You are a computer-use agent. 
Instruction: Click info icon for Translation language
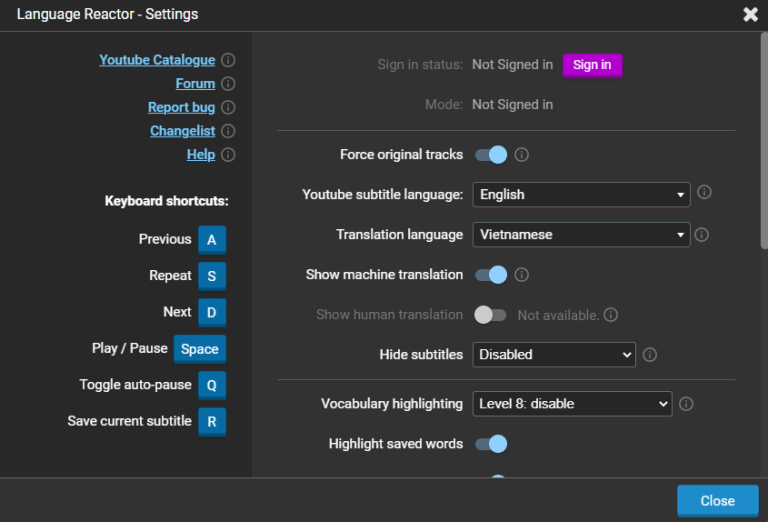(702, 235)
